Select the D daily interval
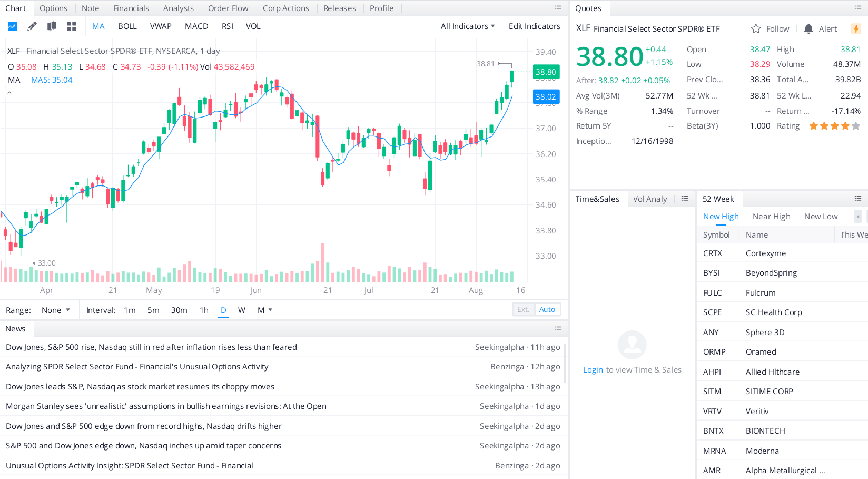The image size is (868, 479). point(223,310)
